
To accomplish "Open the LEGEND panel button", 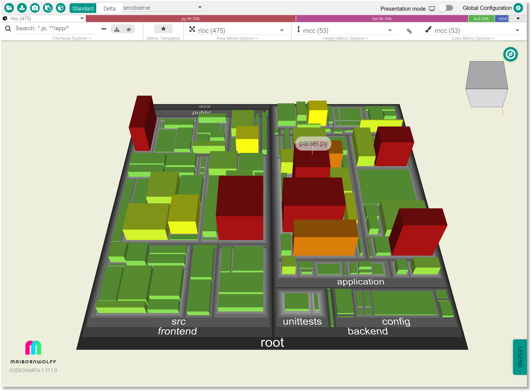I will coord(520,357).
